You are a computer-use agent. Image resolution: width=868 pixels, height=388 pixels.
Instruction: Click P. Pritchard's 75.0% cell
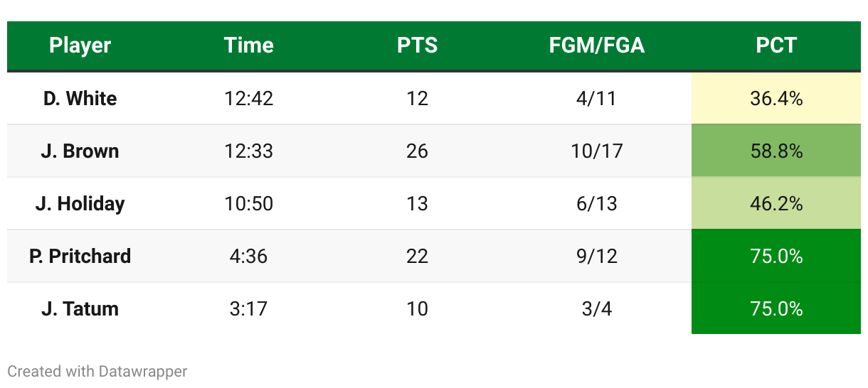[x=776, y=256]
